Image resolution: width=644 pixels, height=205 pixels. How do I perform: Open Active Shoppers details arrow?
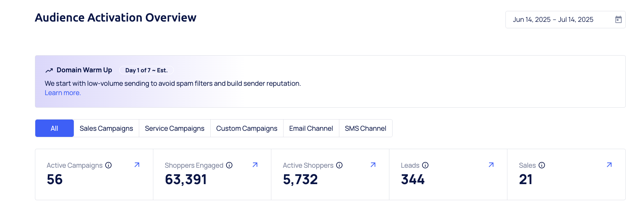(x=373, y=165)
